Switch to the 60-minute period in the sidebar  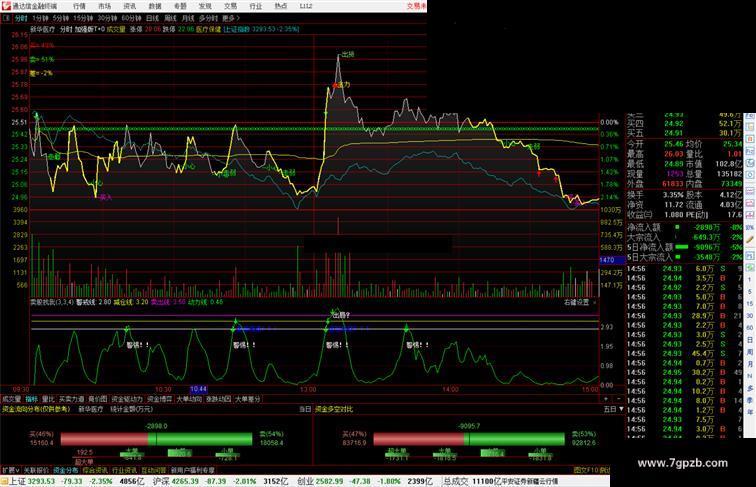pyautogui.click(x=750, y=328)
